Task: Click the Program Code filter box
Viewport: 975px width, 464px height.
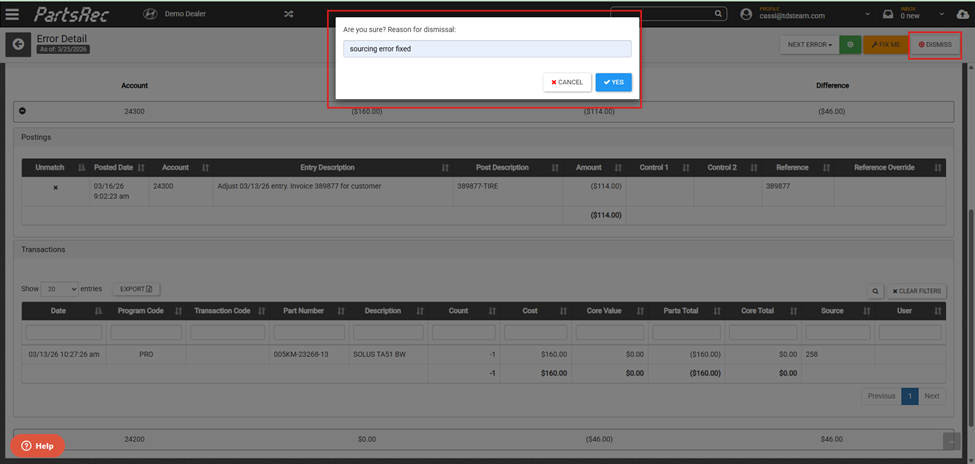Action: click(x=146, y=332)
